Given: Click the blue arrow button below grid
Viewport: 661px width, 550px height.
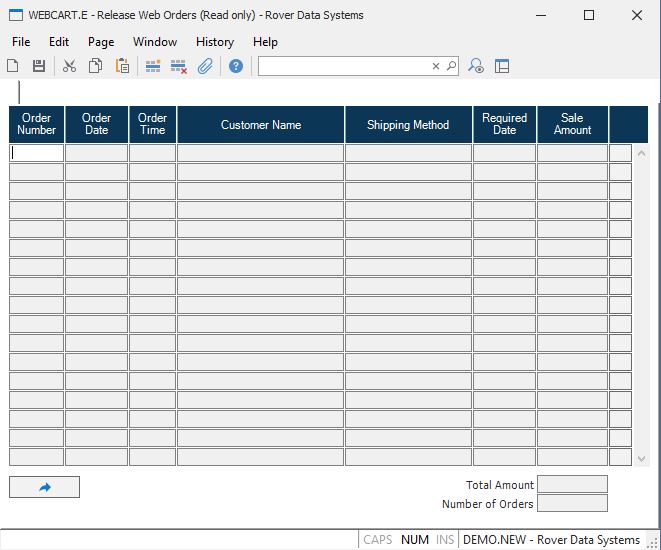Looking at the screenshot, I should coord(44,487).
